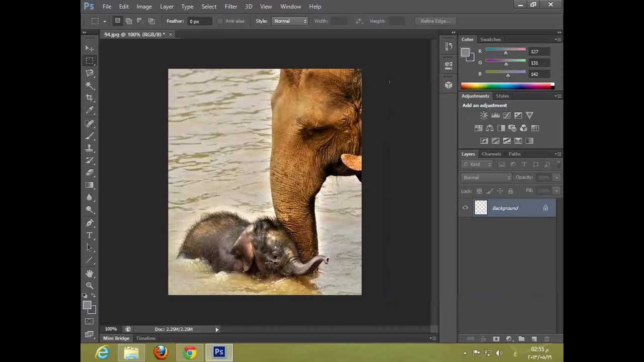Add a Vibrance adjustment

[529, 115]
